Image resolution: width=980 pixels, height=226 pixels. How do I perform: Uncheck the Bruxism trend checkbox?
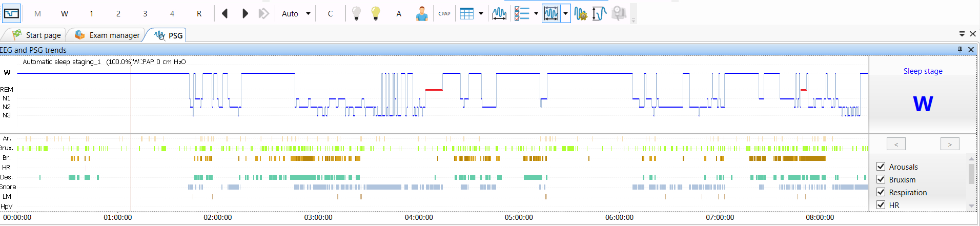point(881,179)
